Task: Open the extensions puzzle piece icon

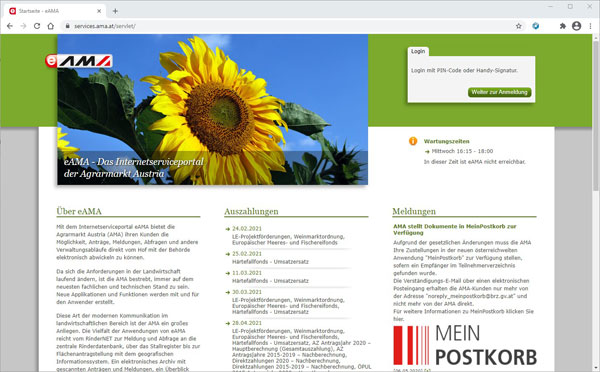Action: click(562, 26)
